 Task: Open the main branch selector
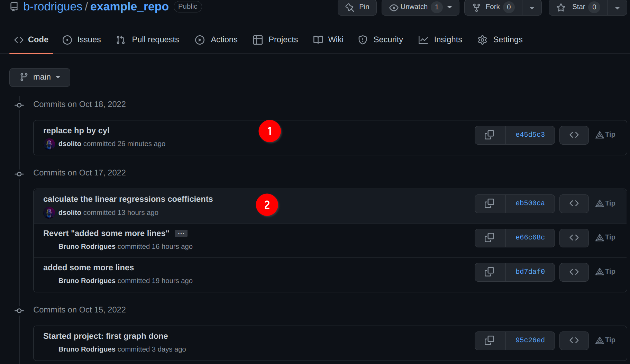[40, 77]
